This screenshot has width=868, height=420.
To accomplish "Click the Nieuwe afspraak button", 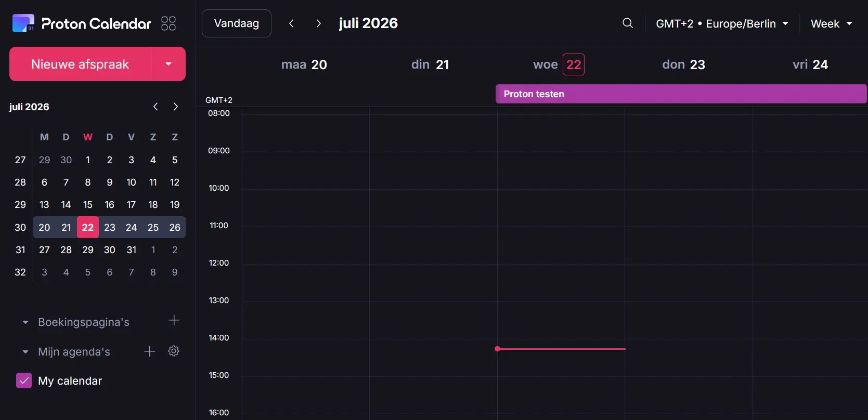I will tap(80, 64).
